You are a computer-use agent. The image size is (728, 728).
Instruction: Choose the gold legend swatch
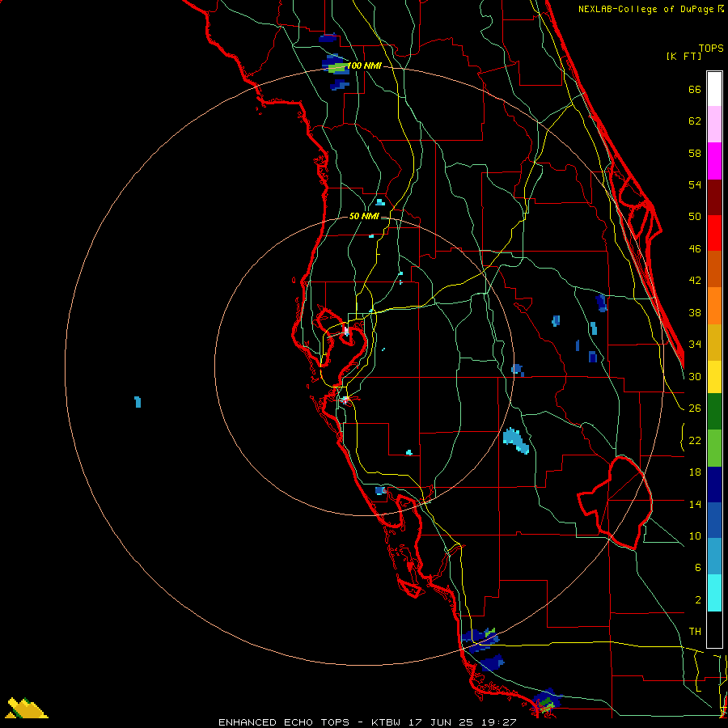click(714, 343)
